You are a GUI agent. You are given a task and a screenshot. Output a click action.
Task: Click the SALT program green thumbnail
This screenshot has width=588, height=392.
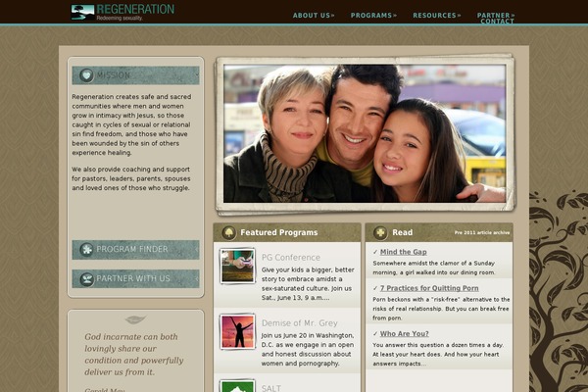[x=237, y=386]
